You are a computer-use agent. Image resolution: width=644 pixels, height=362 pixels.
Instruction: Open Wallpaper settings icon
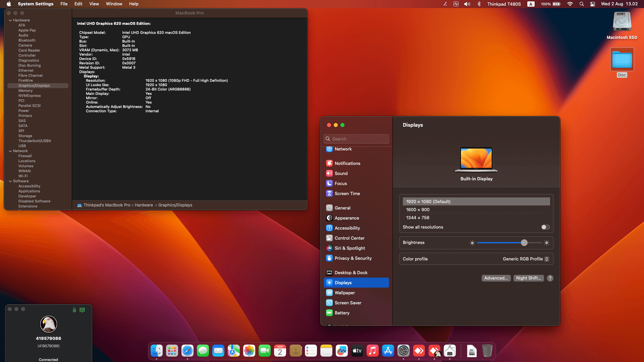pos(329,293)
